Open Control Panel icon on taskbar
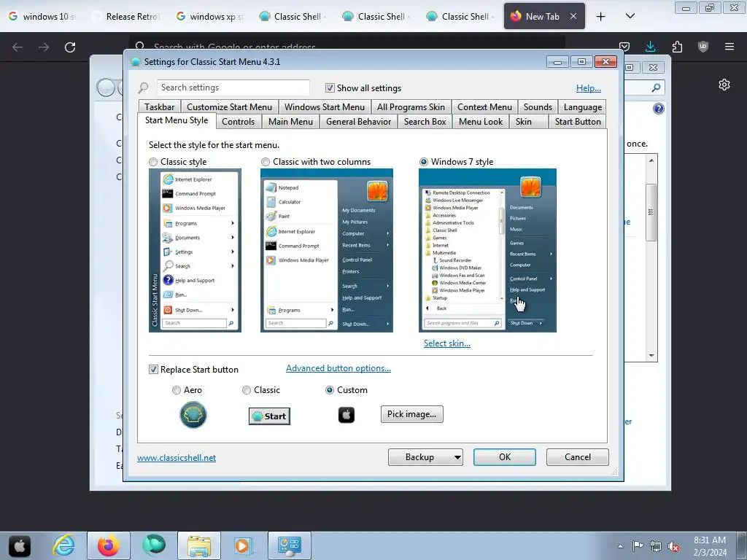Image resolution: width=747 pixels, height=560 pixels. [290, 545]
